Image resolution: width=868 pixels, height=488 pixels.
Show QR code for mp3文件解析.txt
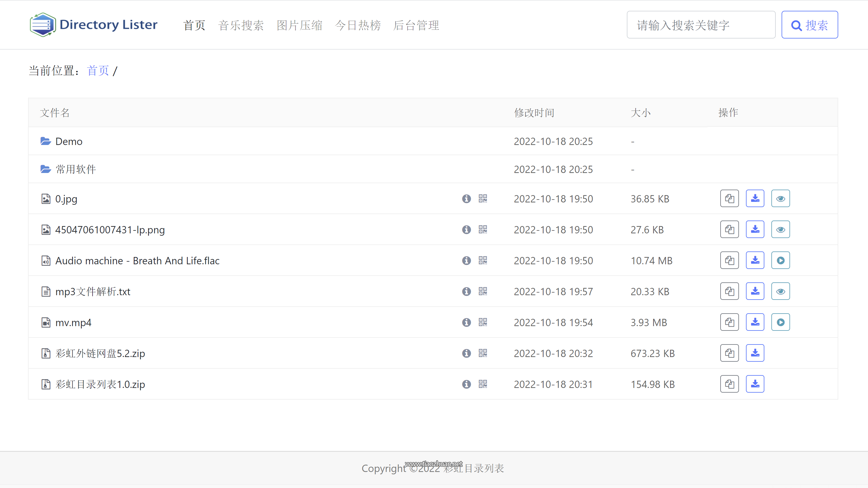click(483, 291)
